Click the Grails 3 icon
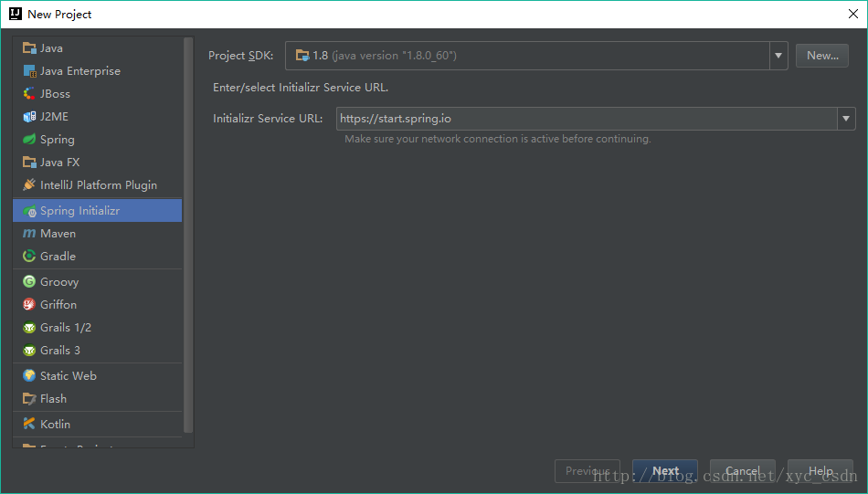 (x=29, y=350)
